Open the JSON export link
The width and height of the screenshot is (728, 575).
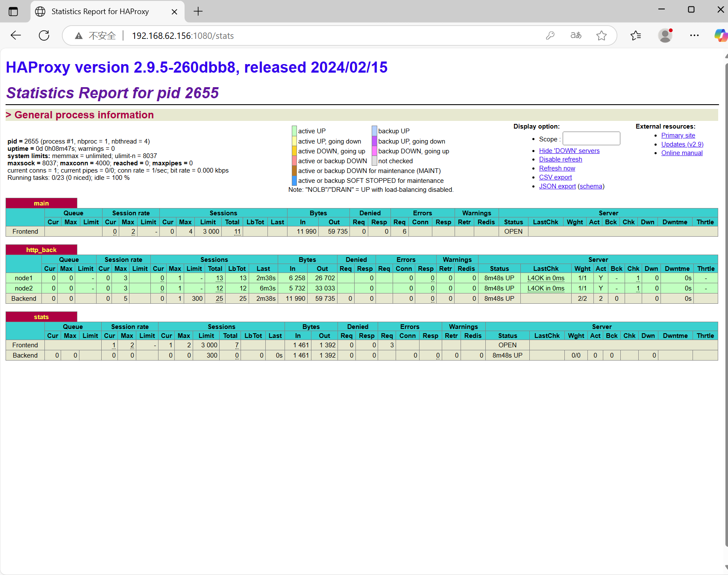coord(557,186)
